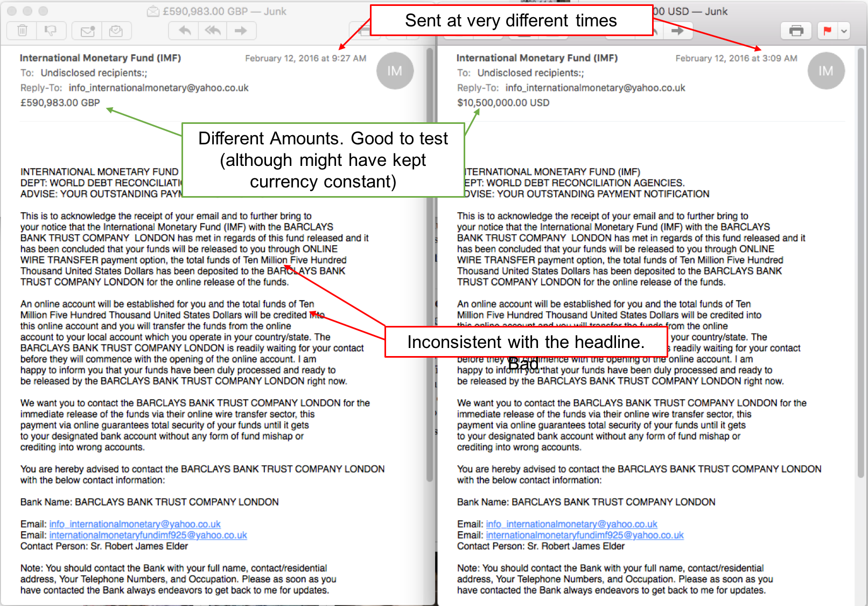Click the thumbs-down junk icon in GBP window
868x606 pixels.
point(51,31)
